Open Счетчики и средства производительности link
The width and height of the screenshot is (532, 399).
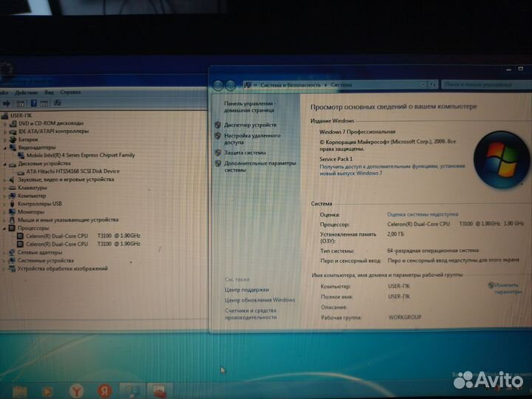pos(250,314)
